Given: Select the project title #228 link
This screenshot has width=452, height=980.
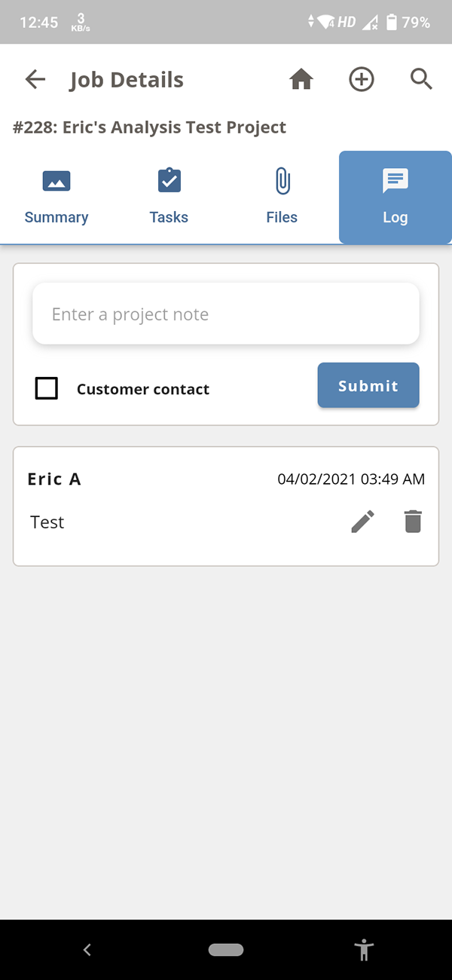Looking at the screenshot, I should (148, 127).
